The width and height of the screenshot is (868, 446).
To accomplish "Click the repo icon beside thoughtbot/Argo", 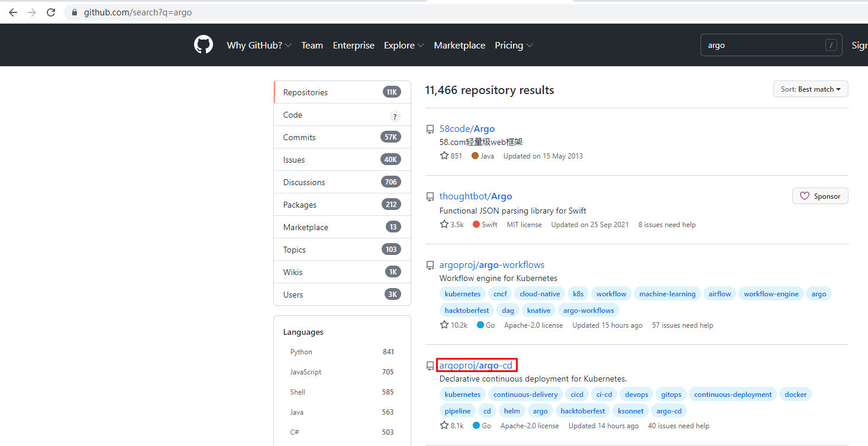I will 430,197.
